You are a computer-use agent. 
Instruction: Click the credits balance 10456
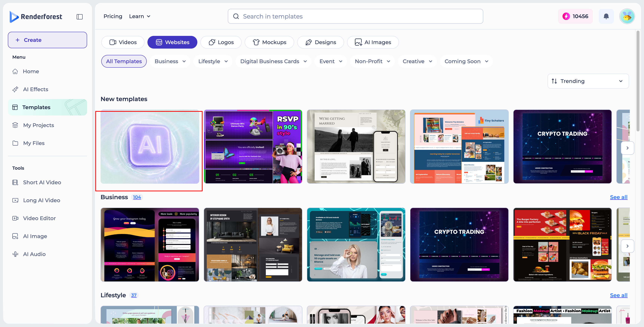[575, 16]
